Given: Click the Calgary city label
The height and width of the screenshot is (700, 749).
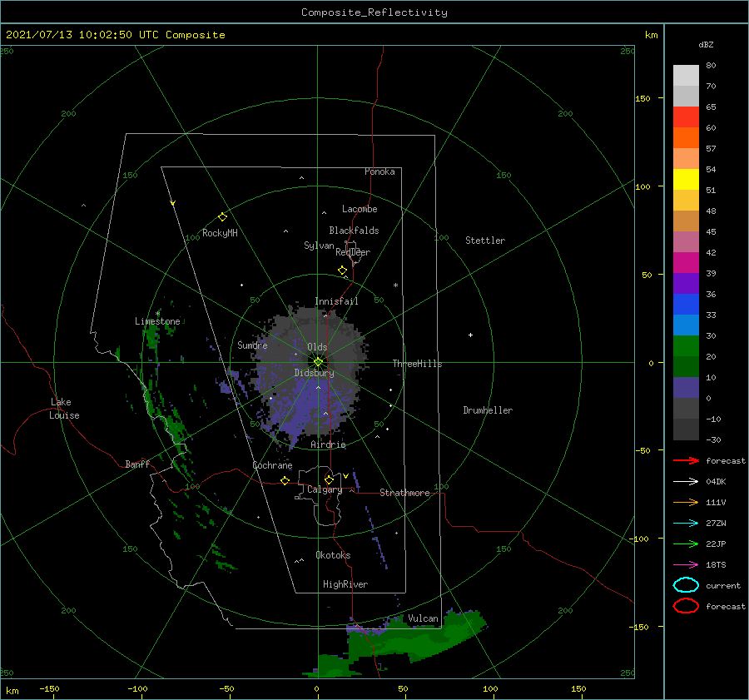Looking at the screenshot, I should pyautogui.click(x=325, y=489).
